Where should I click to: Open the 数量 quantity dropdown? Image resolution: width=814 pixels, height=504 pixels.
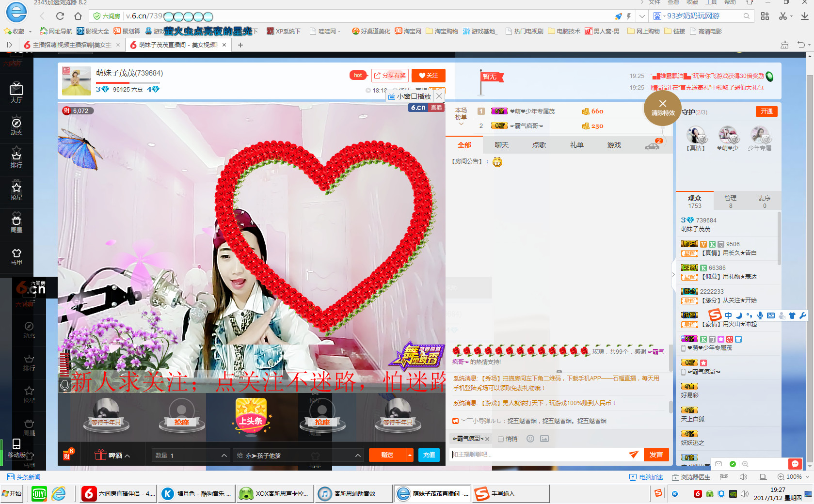pos(191,455)
